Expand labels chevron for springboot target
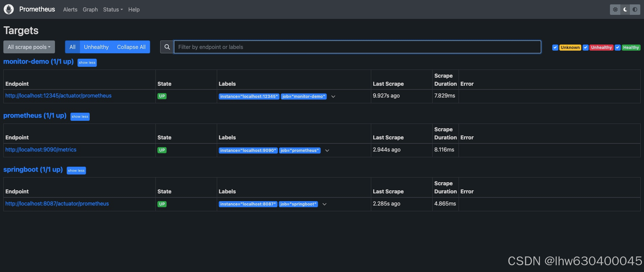The height and width of the screenshot is (272, 644). click(324, 204)
